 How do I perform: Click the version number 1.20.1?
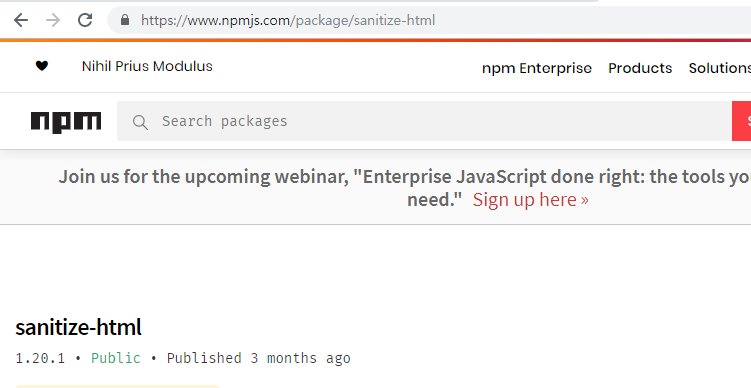[x=40, y=358]
